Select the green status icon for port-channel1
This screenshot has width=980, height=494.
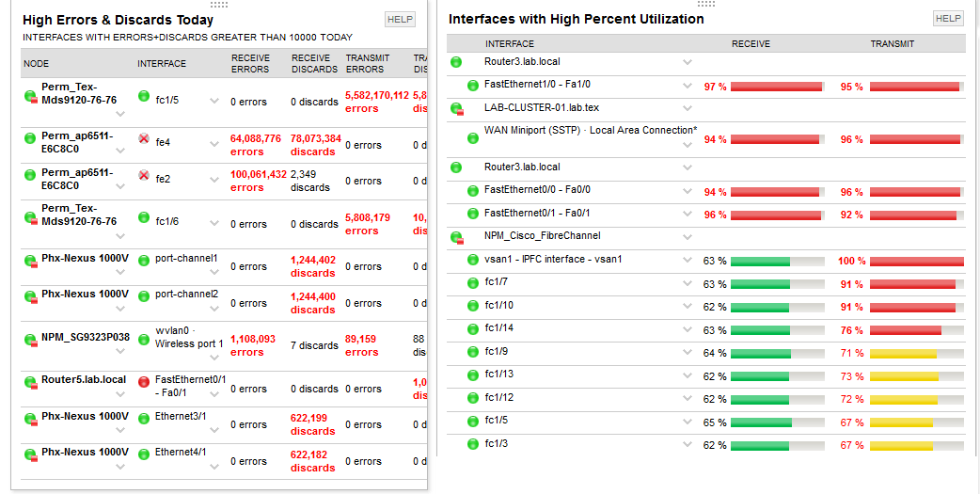[x=144, y=260]
